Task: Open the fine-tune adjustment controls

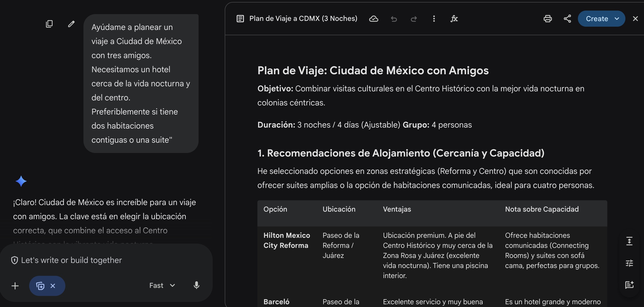Action: tap(629, 263)
